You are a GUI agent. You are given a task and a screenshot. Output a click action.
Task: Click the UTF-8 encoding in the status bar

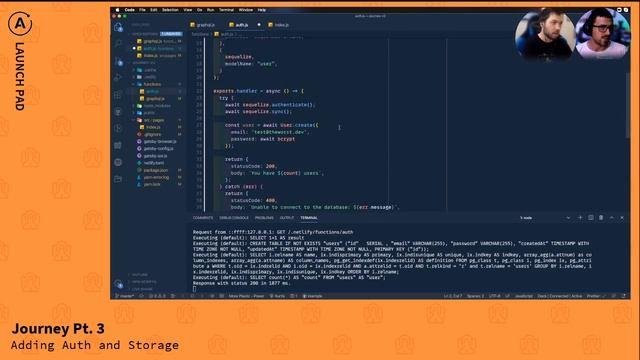494,296
